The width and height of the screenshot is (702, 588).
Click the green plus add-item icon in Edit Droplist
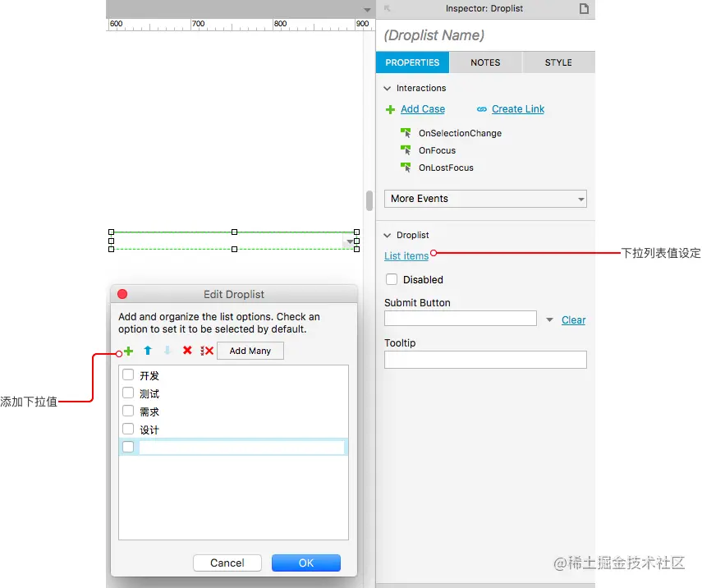(128, 351)
